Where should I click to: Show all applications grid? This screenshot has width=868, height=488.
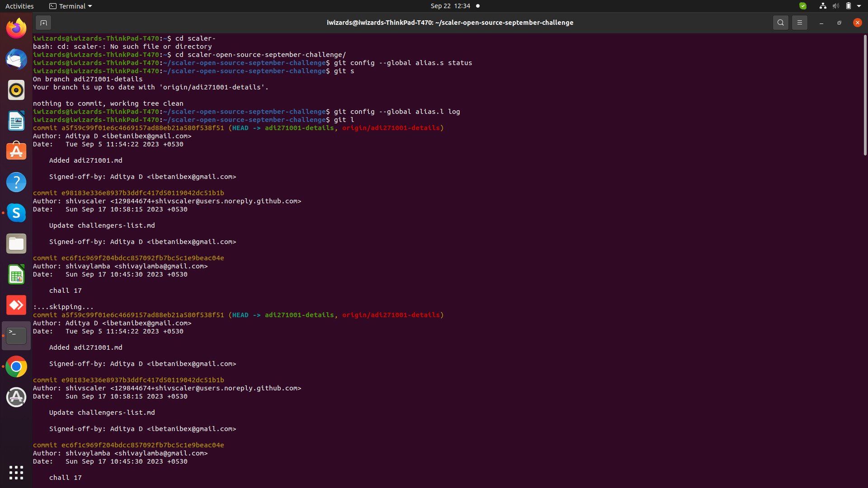click(16, 473)
